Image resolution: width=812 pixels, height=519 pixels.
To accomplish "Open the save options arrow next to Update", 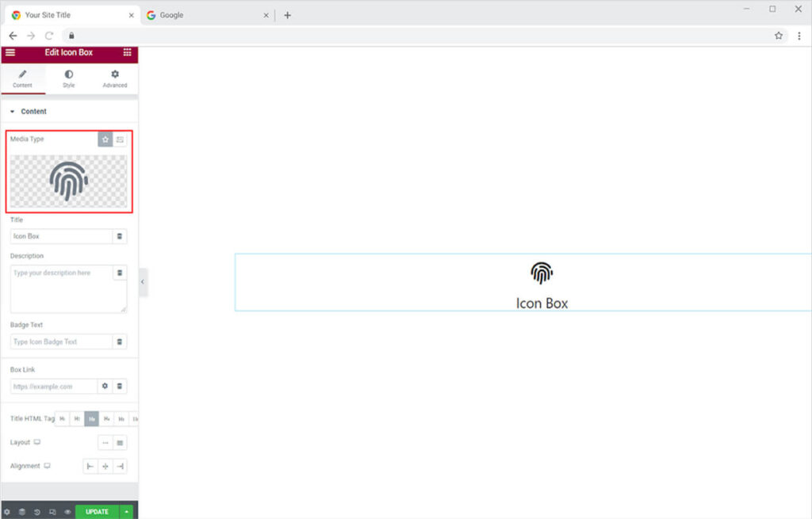I will click(127, 512).
